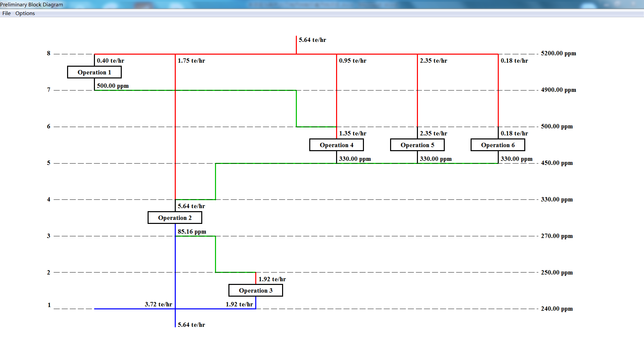Click the 1.75 te/hr flow label
Viewport: 644px width, 362px height.
(x=191, y=61)
